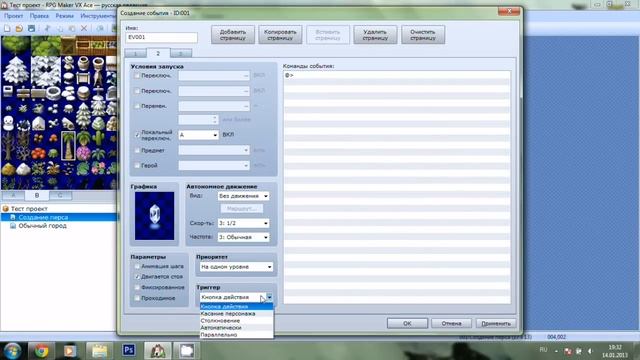Choose Кнопка действия in trigger list

tap(236, 307)
